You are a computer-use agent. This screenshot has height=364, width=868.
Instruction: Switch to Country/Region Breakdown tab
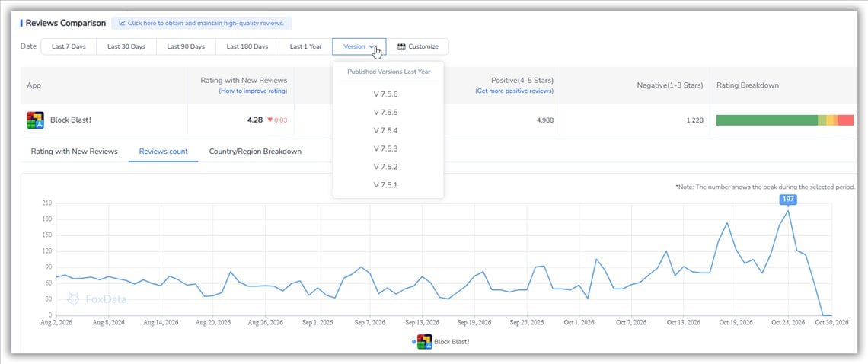(x=255, y=152)
